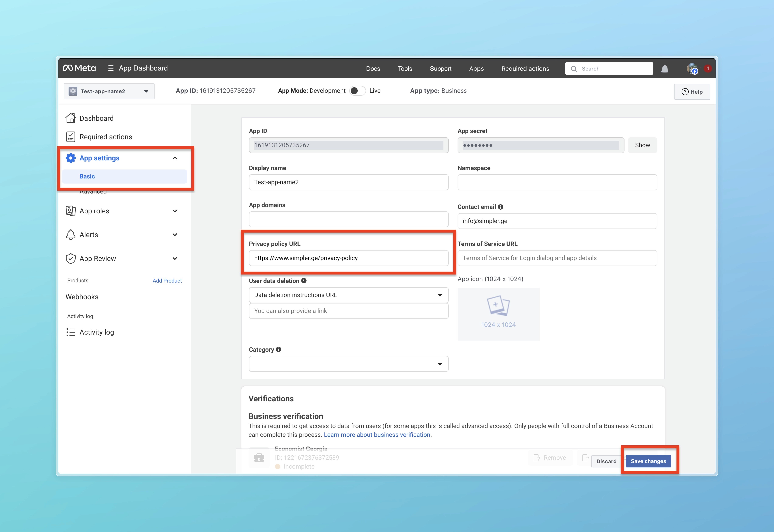774x532 pixels.
Task: Click the Contact email info icon
Action: [500, 207]
